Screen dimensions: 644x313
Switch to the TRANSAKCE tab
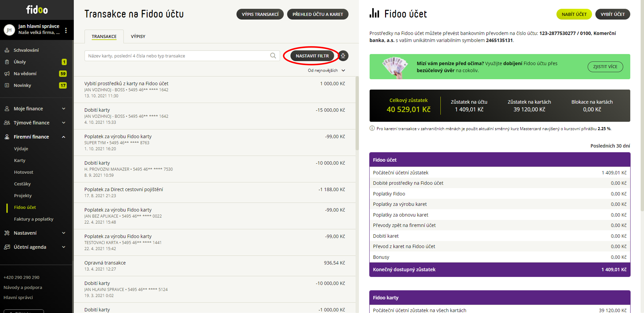[104, 36]
